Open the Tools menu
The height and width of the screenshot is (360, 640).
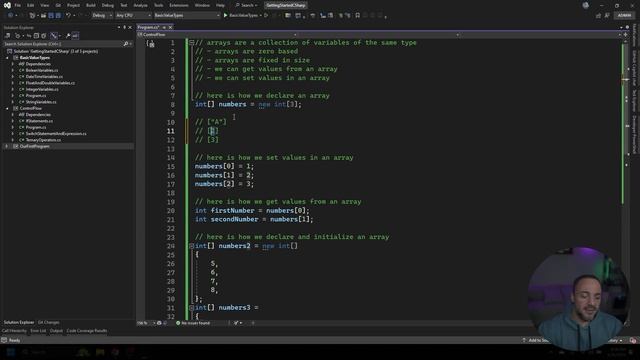point(158,5)
